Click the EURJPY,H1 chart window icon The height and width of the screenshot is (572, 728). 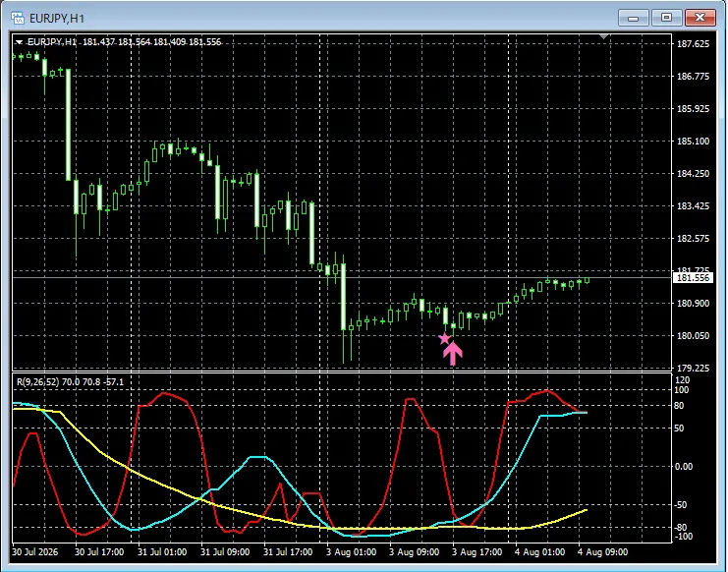click(x=18, y=18)
